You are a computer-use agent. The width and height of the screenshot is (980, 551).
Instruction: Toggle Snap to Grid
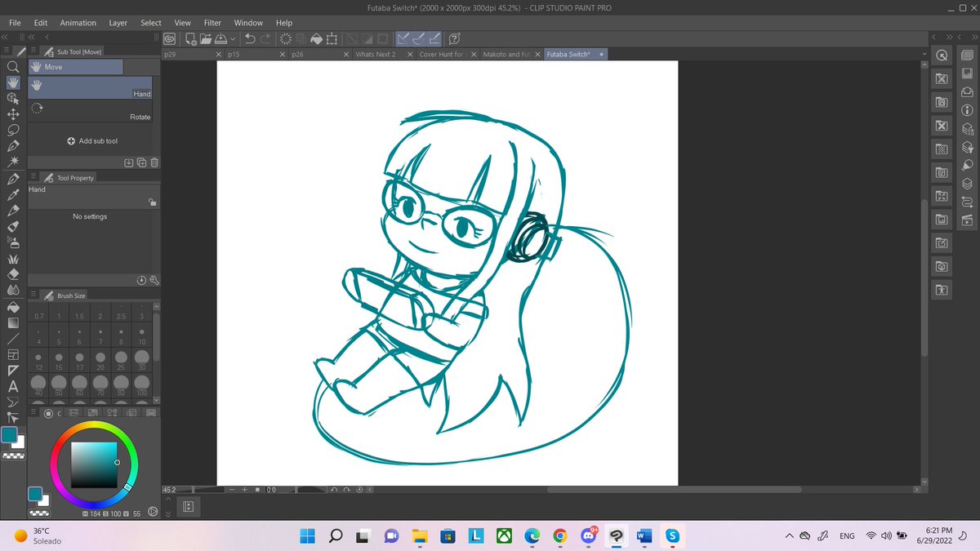434,38
